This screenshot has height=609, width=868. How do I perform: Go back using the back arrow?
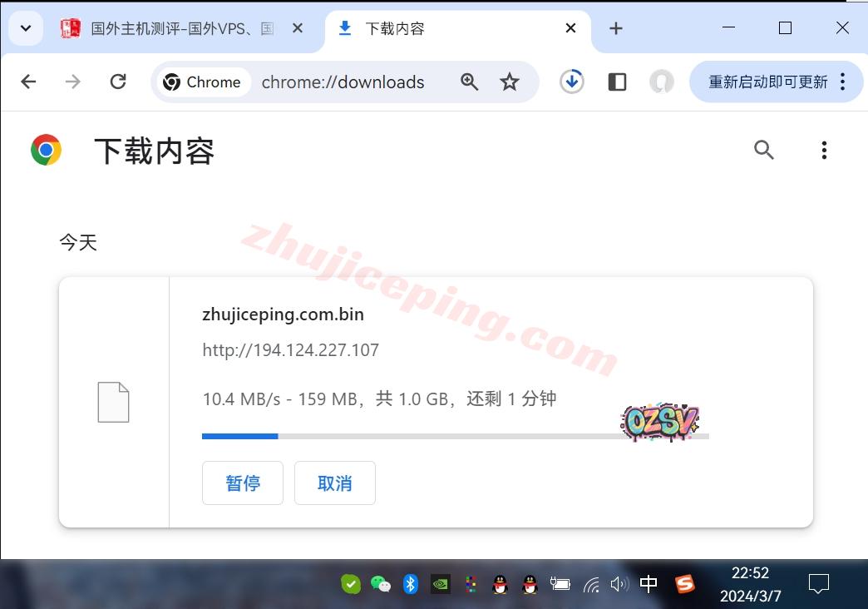tap(28, 82)
